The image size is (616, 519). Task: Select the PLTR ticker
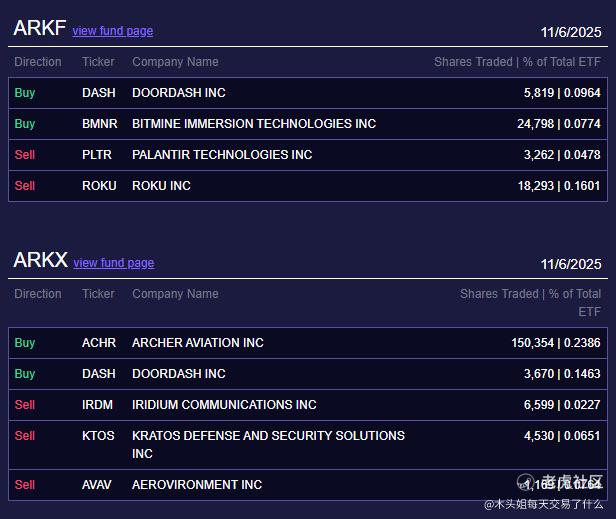click(x=97, y=155)
